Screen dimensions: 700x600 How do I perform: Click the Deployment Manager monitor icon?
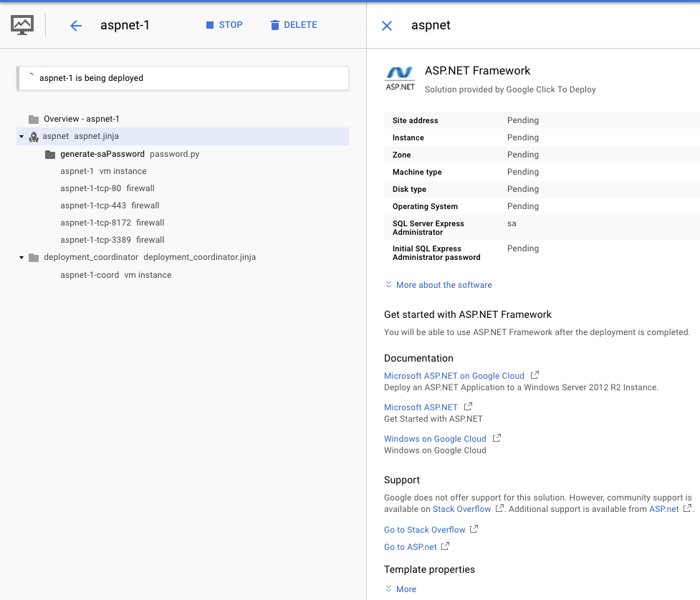(x=22, y=25)
